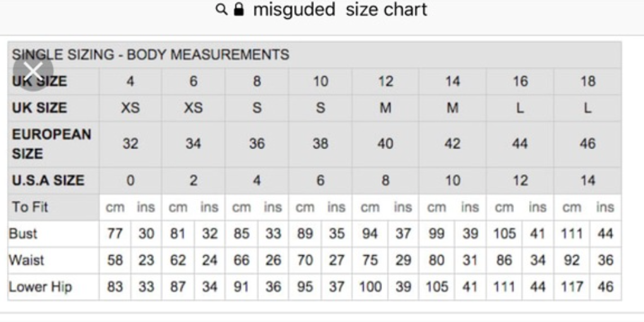Select the European size 38 cell
The width and height of the screenshot is (644, 322).
pos(320,144)
